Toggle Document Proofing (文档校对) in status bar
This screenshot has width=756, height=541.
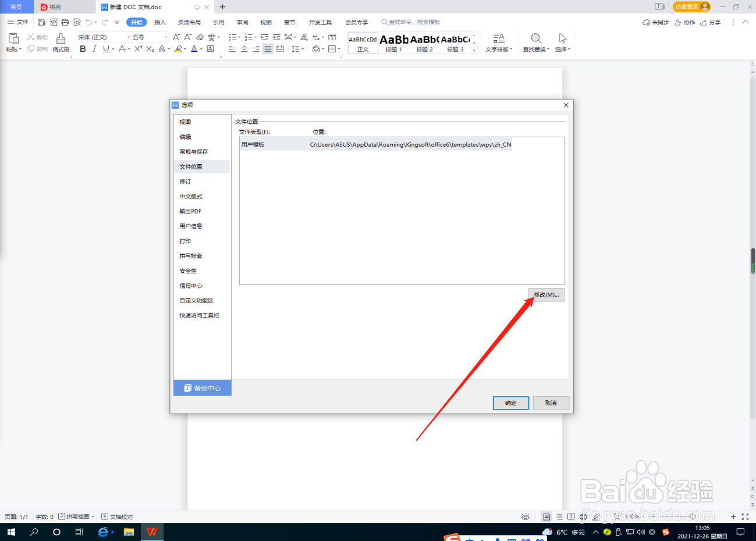[x=117, y=517]
